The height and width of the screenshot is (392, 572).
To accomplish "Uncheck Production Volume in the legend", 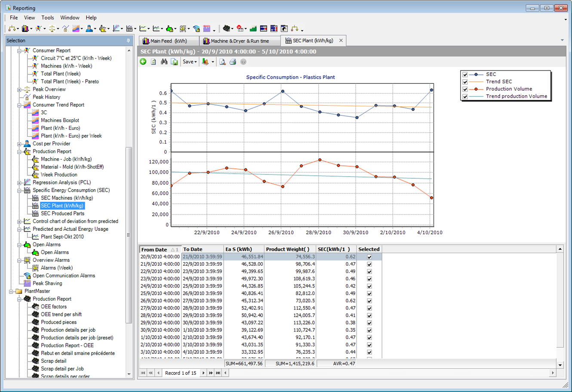I will [x=465, y=89].
